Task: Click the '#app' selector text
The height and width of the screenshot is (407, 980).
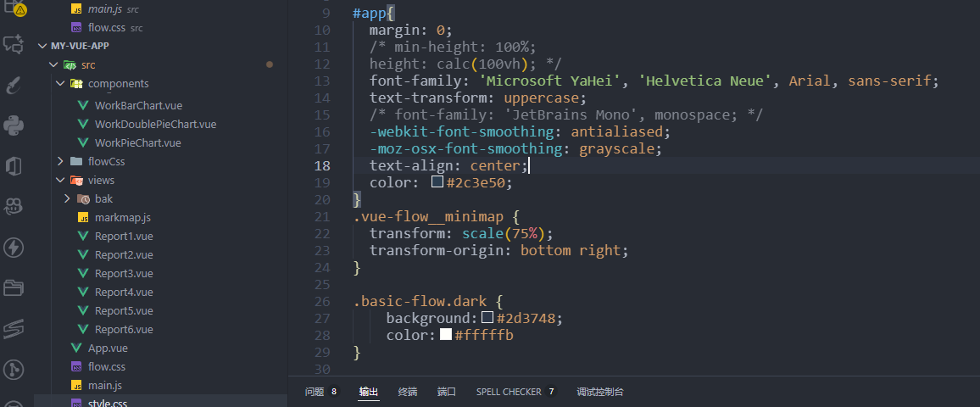Action: click(x=370, y=14)
